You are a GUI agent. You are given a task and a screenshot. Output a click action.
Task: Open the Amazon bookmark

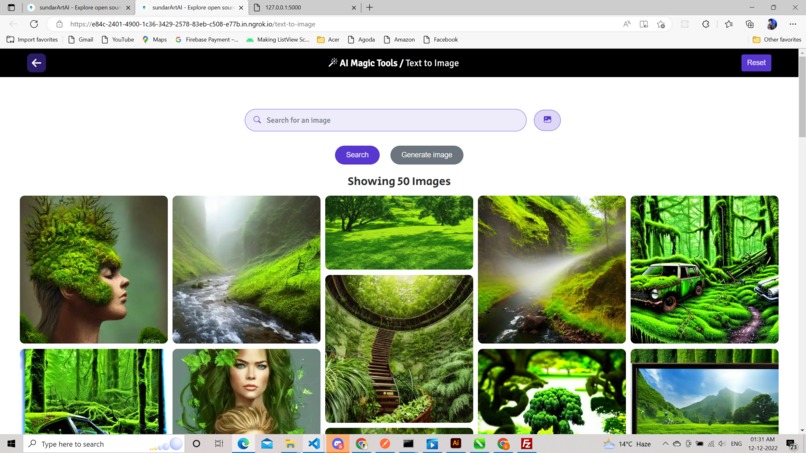point(399,39)
